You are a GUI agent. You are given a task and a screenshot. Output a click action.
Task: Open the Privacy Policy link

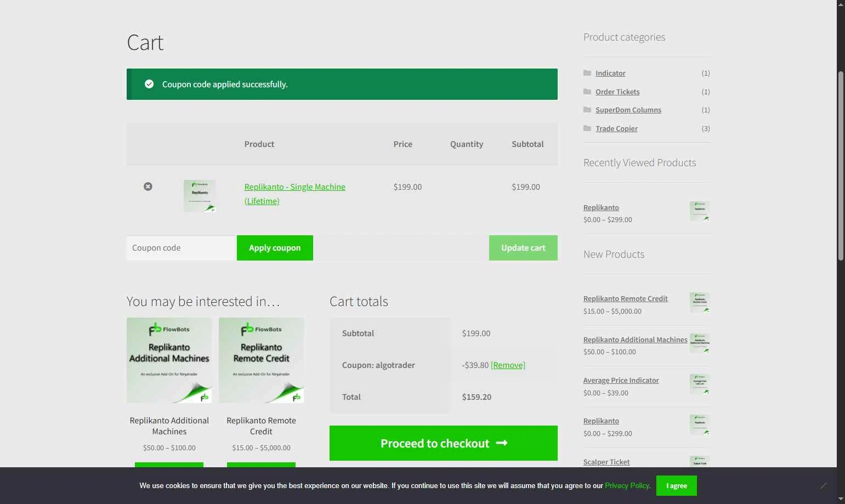point(627,486)
